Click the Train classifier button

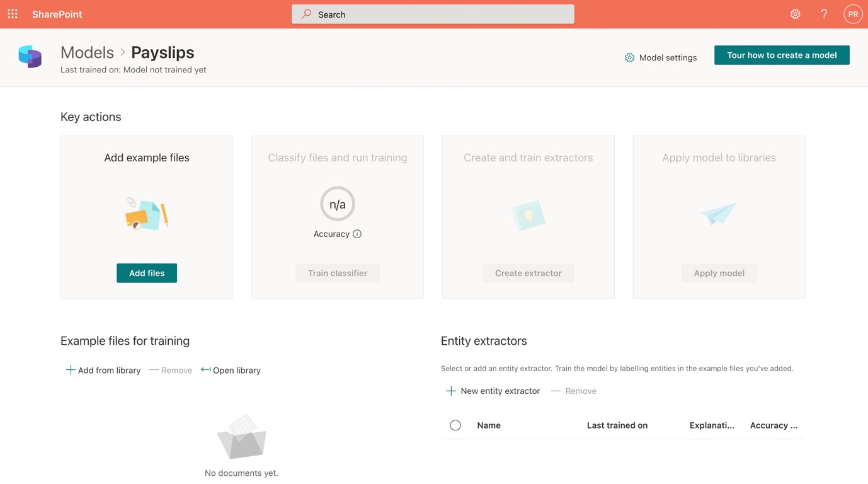[337, 273]
